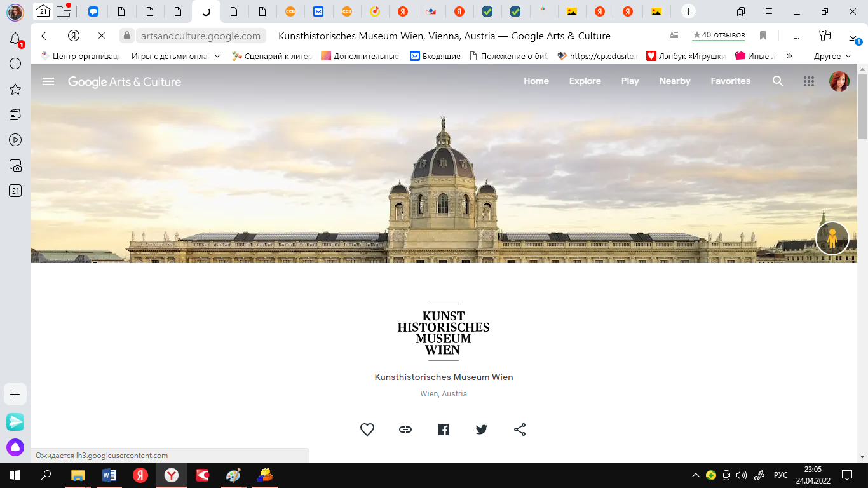Open the Windows Start menu
This screenshot has height=488, width=868.
[15, 475]
